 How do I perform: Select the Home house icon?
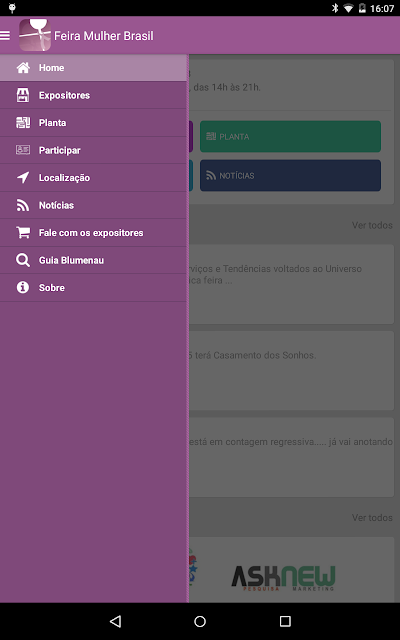(x=23, y=68)
